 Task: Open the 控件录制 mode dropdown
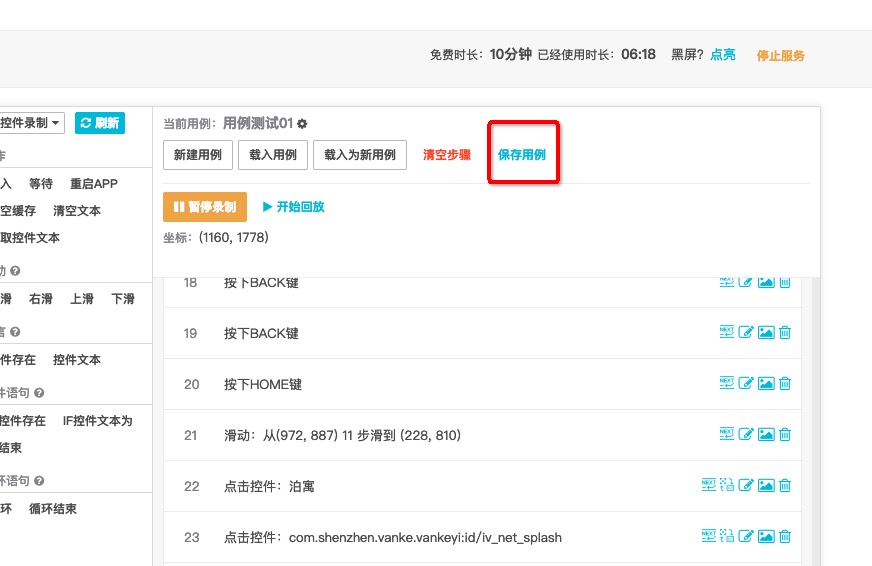click(x=32, y=123)
